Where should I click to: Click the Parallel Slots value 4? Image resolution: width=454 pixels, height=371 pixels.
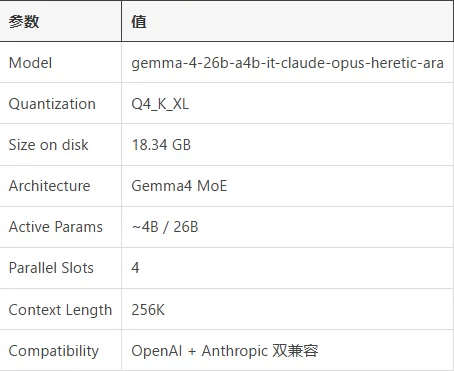click(135, 268)
